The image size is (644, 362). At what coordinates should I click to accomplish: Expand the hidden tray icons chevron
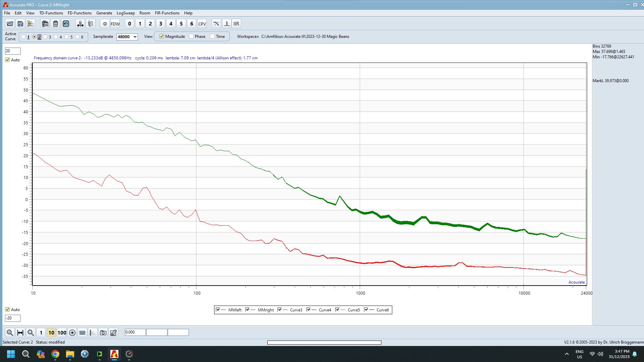click(x=567, y=354)
